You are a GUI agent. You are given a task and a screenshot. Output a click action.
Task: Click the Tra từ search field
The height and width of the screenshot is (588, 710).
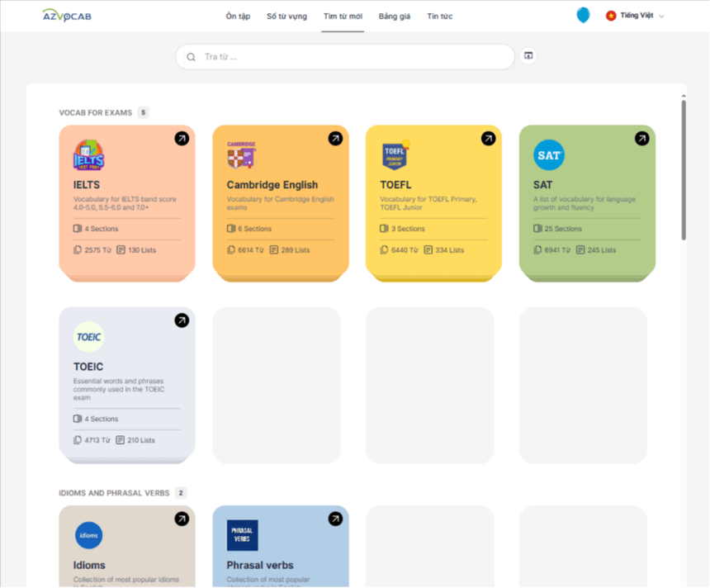click(x=345, y=57)
